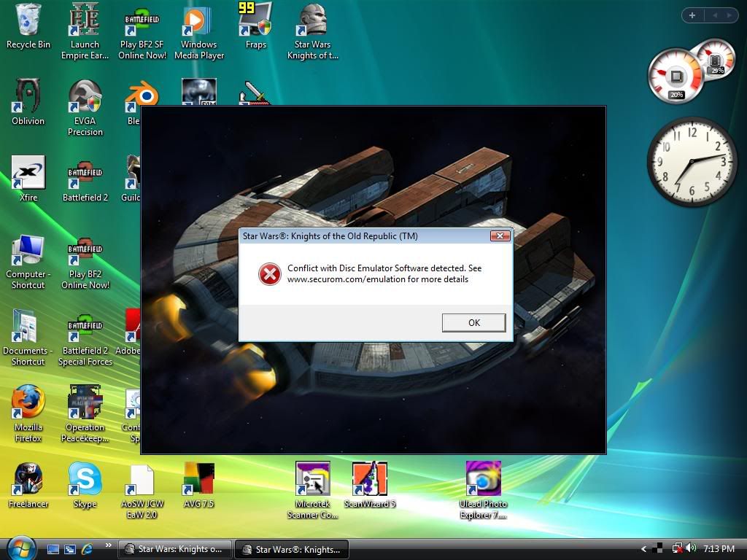The image size is (747, 560).
Task: Click the memory meter dial showing 29%
Action: tap(716, 59)
